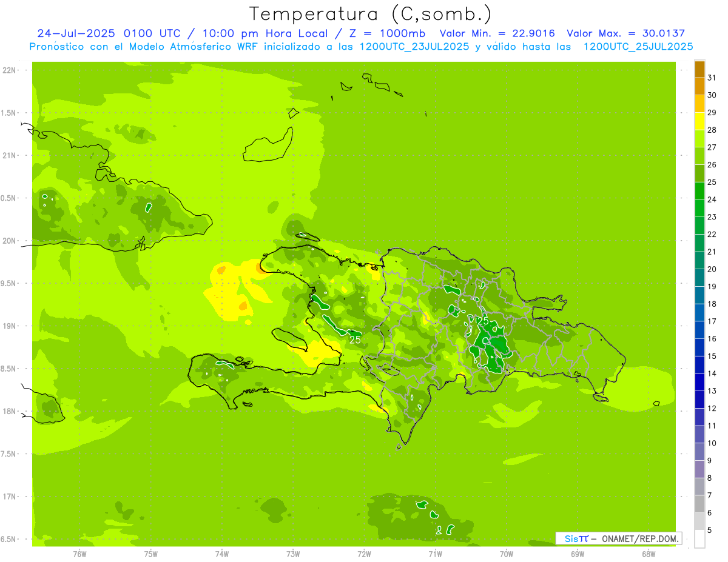Click the 69W longitude label
The width and height of the screenshot is (728, 562).
click(578, 554)
